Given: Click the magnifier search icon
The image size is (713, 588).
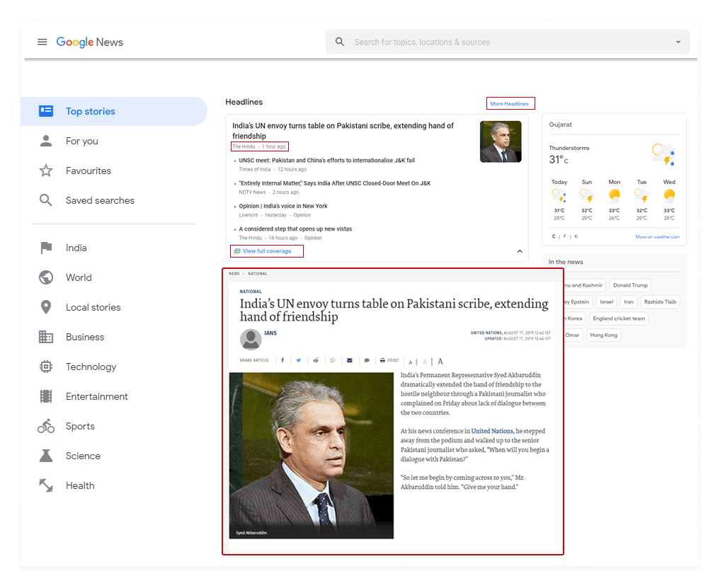Looking at the screenshot, I should (x=340, y=42).
